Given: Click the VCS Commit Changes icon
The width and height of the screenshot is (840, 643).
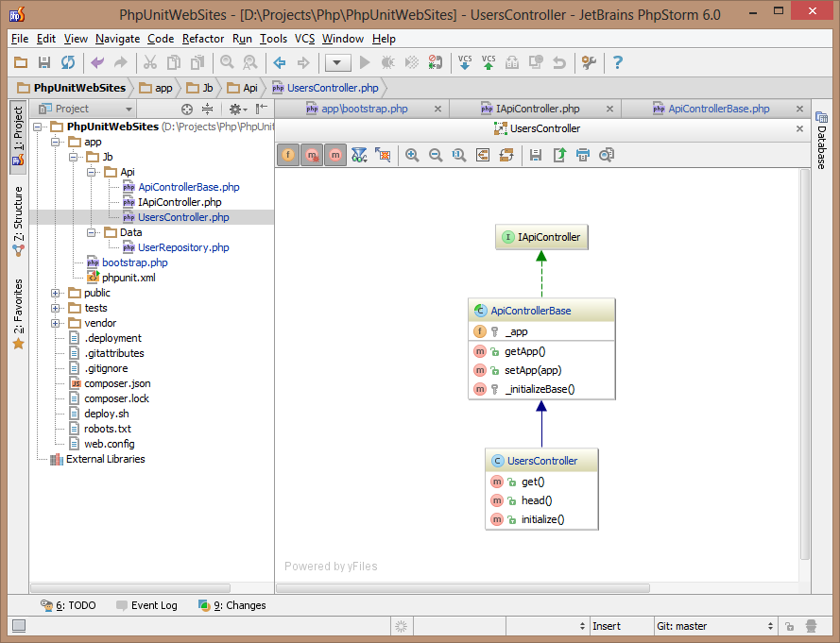Looking at the screenshot, I should (489, 62).
